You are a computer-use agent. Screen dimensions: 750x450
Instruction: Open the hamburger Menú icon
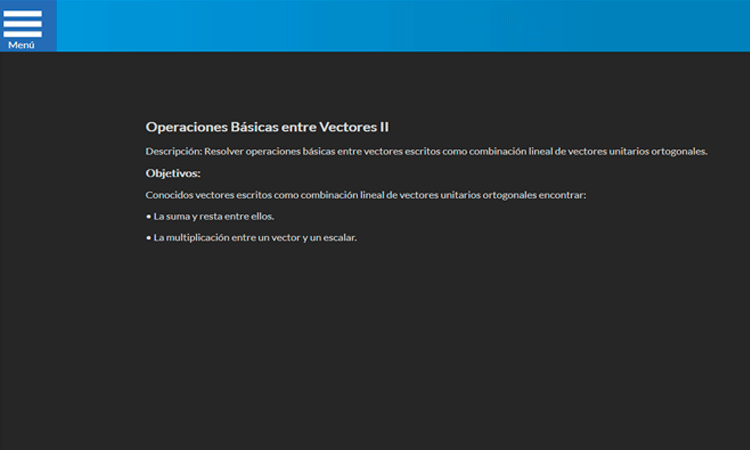(23, 24)
